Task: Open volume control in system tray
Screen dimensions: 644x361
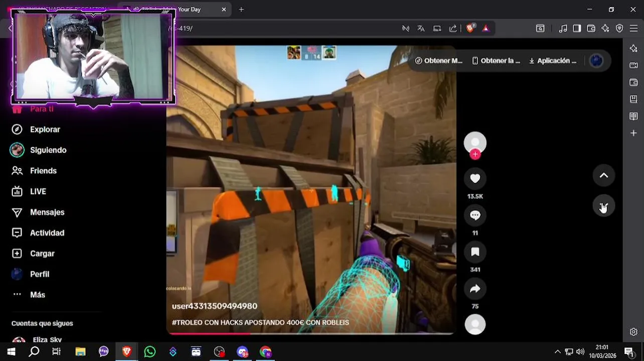Action: (580, 352)
